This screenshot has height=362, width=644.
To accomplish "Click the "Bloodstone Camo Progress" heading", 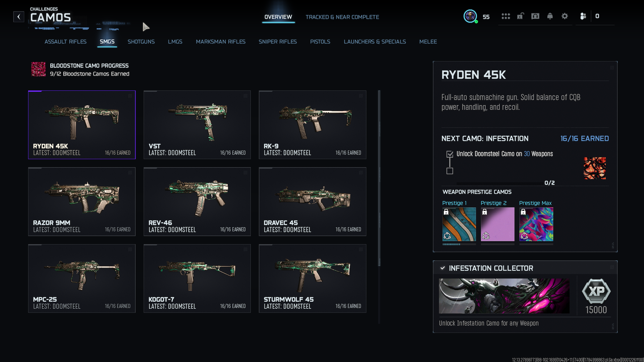I will pos(89,66).
